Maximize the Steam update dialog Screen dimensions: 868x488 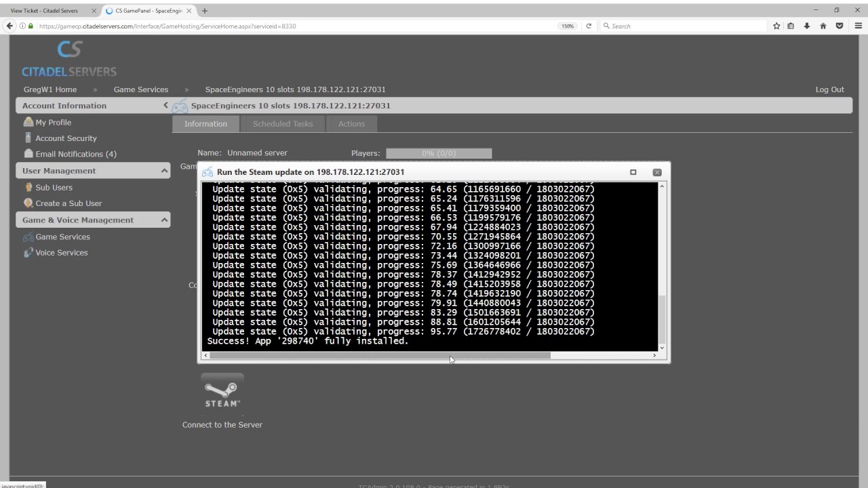point(633,172)
